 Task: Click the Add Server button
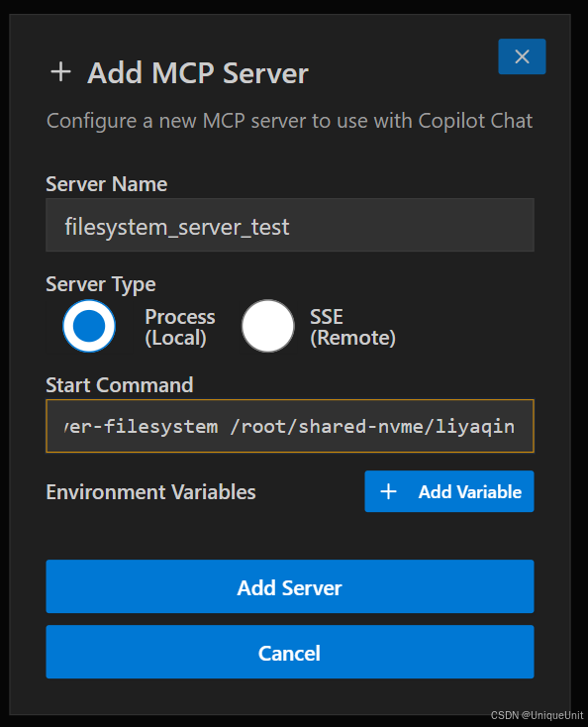(290, 586)
